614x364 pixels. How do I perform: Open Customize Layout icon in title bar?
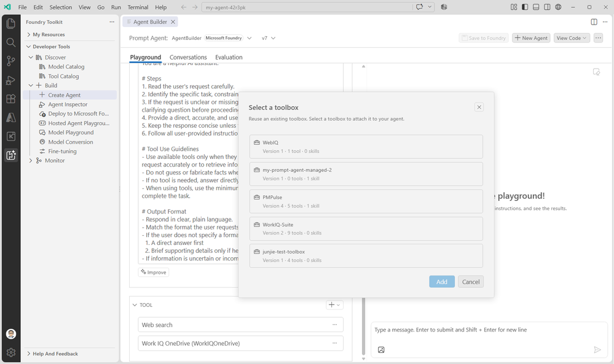514,7
